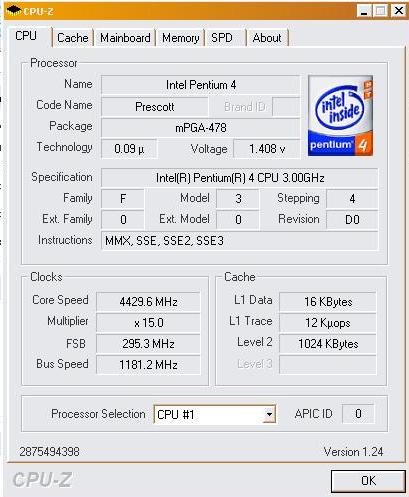Click the APIC ID value box

tap(358, 414)
